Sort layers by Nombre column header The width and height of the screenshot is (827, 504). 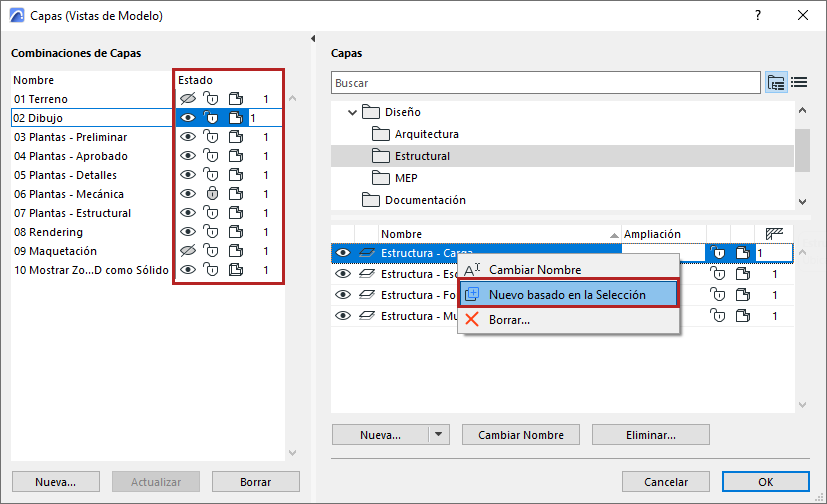click(x=497, y=234)
